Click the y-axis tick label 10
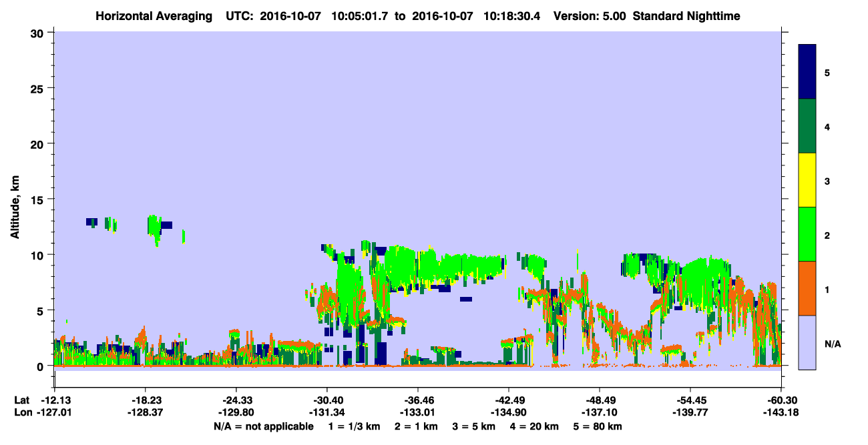This screenshot has width=868, height=445. [39, 255]
